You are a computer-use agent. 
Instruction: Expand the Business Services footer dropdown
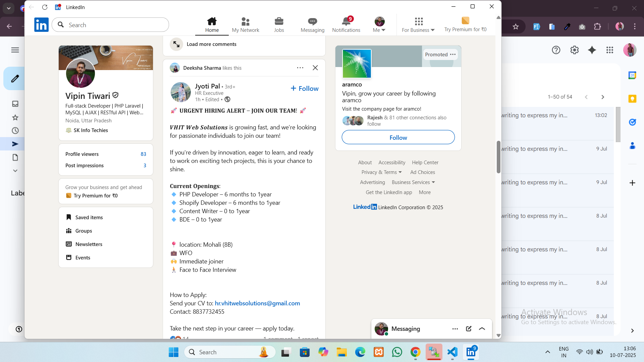tap(413, 182)
